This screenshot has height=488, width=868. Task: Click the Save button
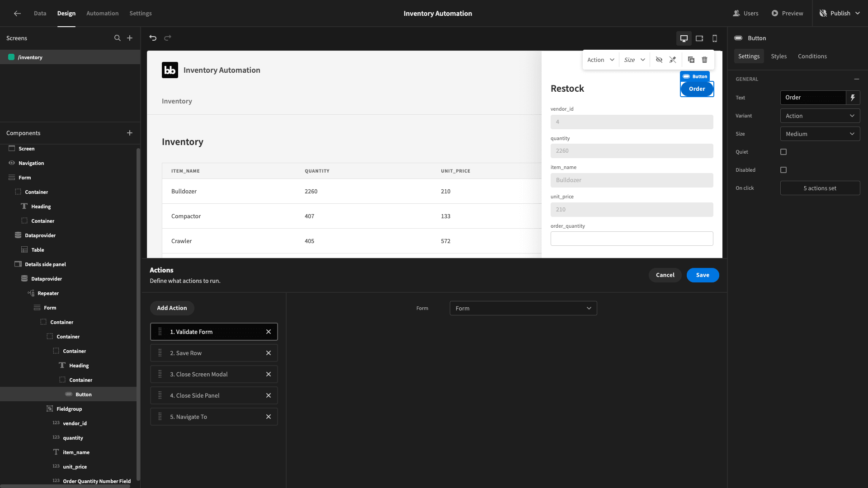click(x=703, y=275)
